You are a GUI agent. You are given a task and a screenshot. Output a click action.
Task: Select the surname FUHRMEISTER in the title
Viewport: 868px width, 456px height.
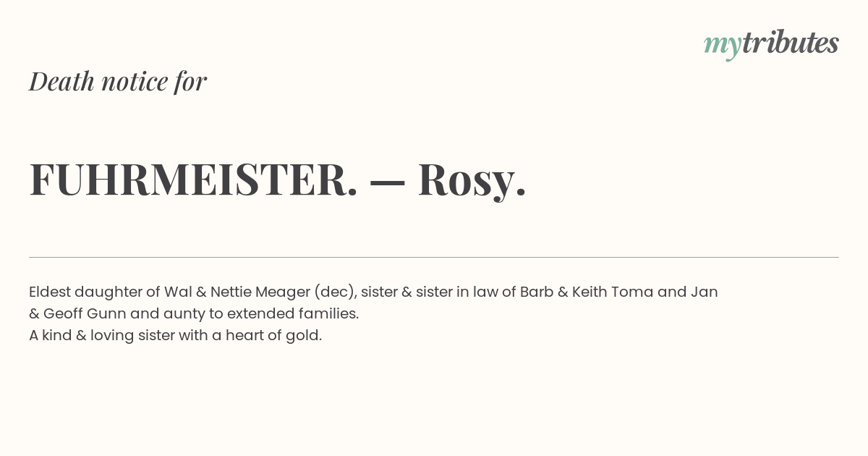pyautogui.click(x=193, y=179)
